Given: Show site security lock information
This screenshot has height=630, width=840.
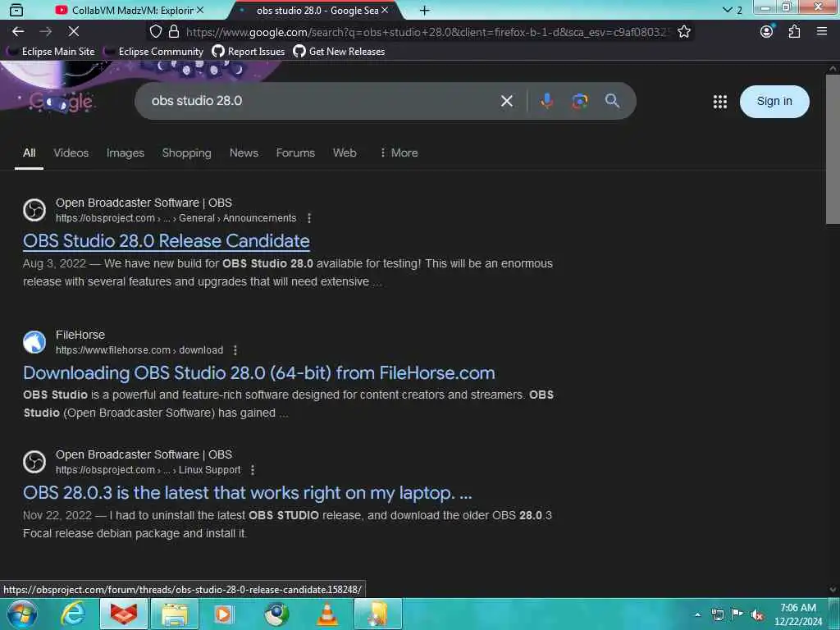Looking at the screenshot, I should 174,32.
